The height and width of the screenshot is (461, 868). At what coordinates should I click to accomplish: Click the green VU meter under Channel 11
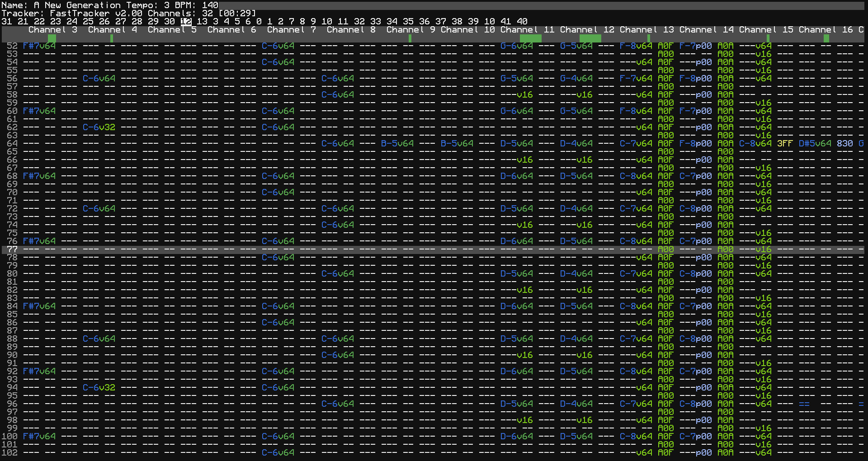coord(530,38)
